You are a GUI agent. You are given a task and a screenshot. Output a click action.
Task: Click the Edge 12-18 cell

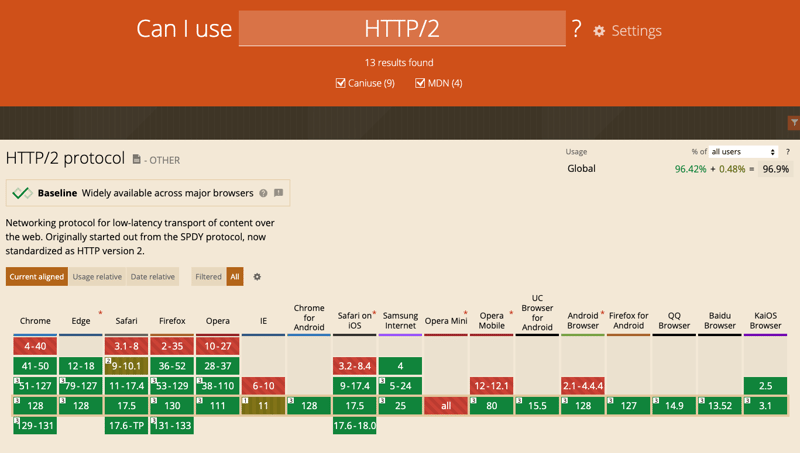click(x=81, y=366)
